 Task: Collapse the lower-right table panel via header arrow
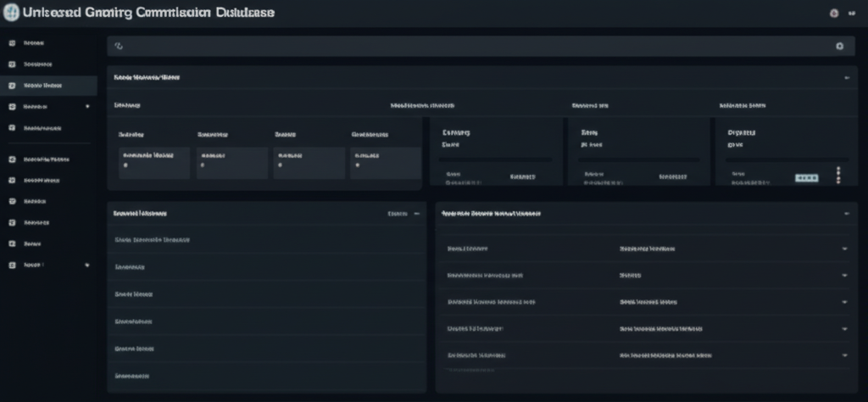(x=847, y=213)
